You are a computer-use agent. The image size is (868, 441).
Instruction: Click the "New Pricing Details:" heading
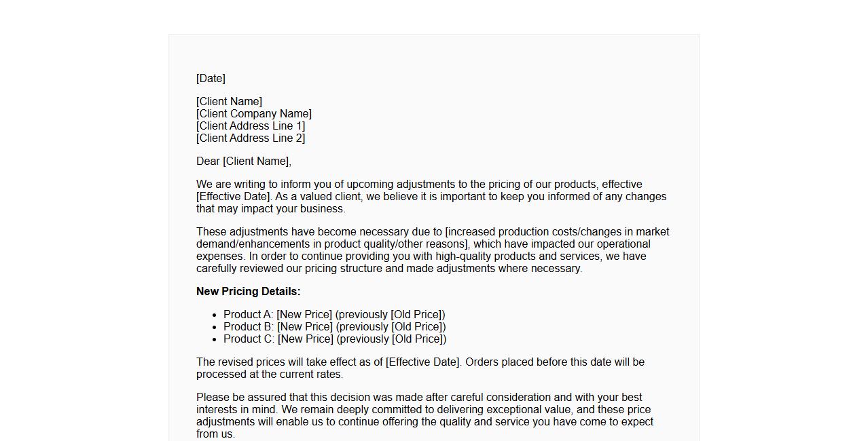click(248, 292)
